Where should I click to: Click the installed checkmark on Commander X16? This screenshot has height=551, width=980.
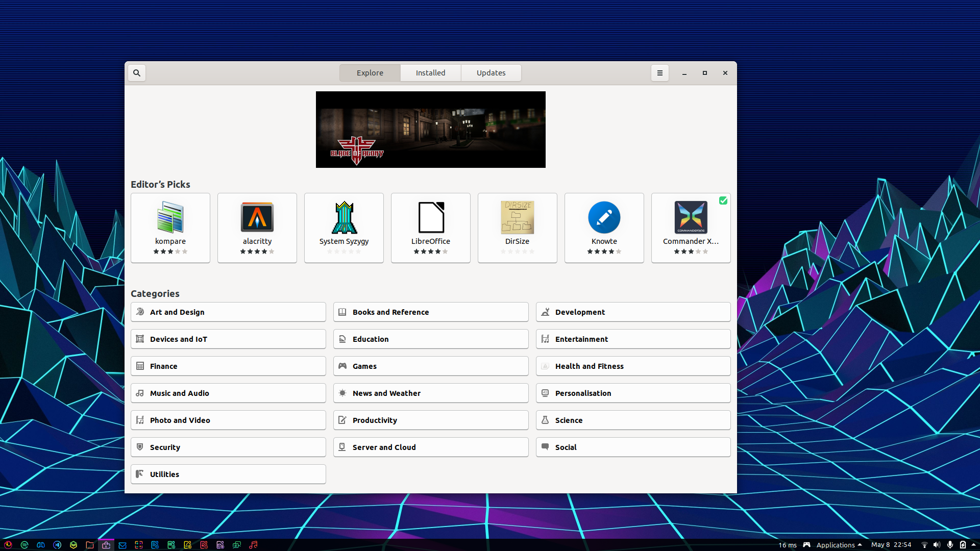coord(723,201)
